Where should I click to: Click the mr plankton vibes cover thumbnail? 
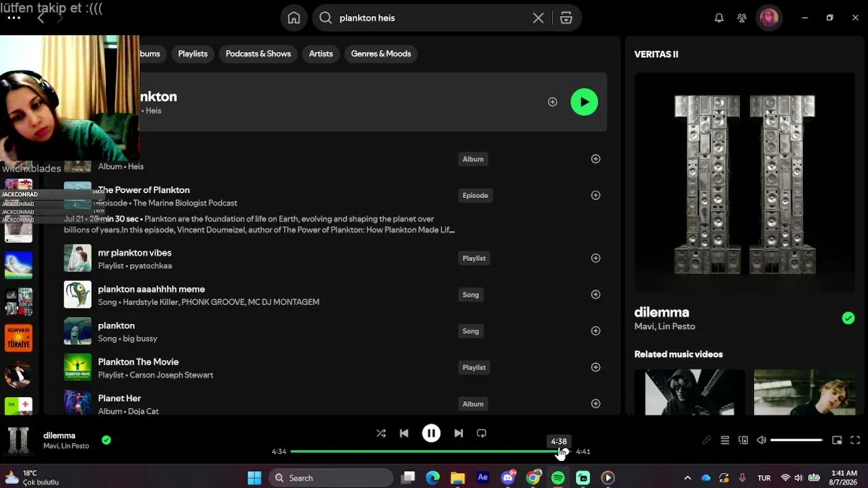point(77,258)
